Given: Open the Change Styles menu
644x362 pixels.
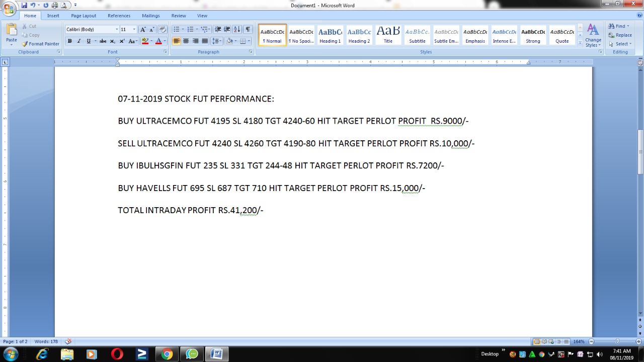Looking at the screenshot, I should point(593,35).
